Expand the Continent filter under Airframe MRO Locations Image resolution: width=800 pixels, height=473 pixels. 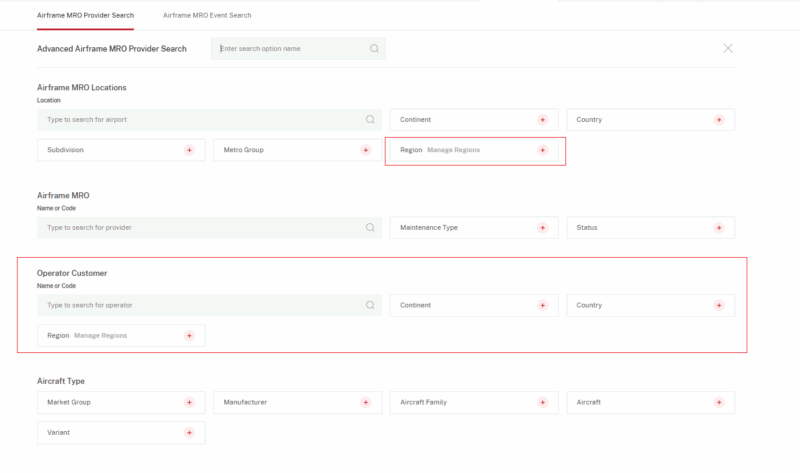point(473,120)
